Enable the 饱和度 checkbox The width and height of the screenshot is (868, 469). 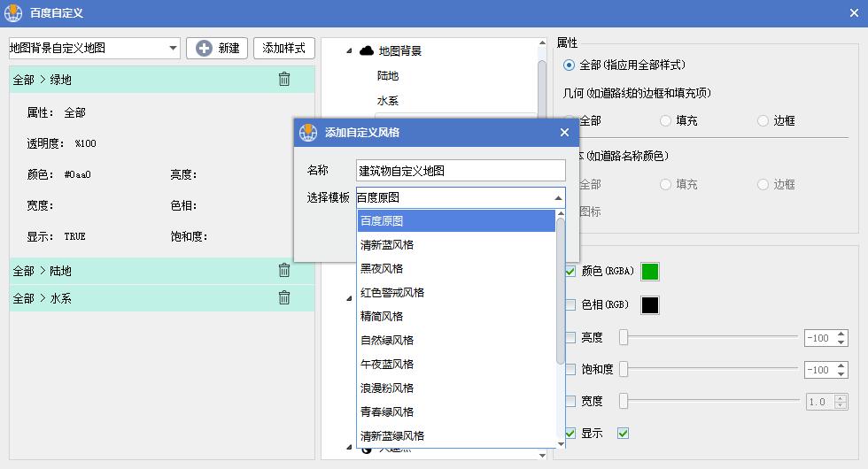pyautogui.click(x=570, y=369)
